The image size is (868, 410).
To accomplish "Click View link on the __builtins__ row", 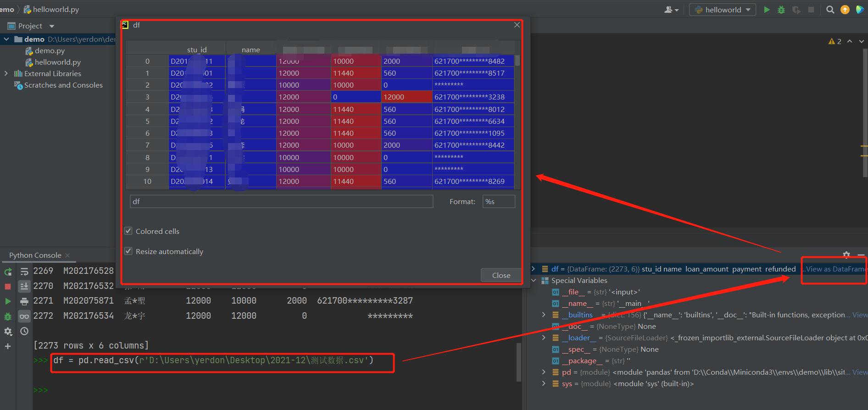I will [859, 315].
